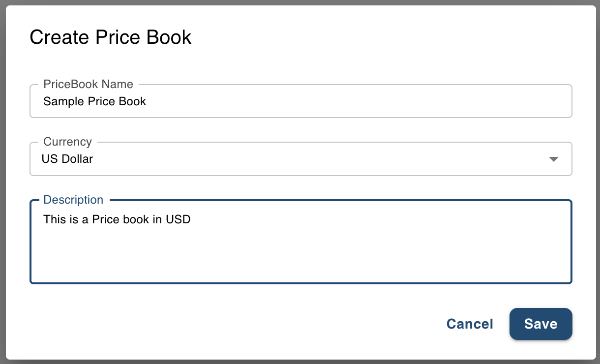
Task: Select the US Dollar currency combo box
Action: (x=300, y=159)
